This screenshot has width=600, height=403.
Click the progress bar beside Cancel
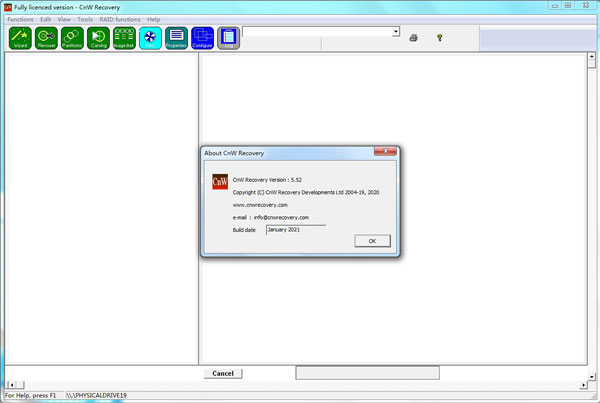pyautogui.click(x=367, y=373)
